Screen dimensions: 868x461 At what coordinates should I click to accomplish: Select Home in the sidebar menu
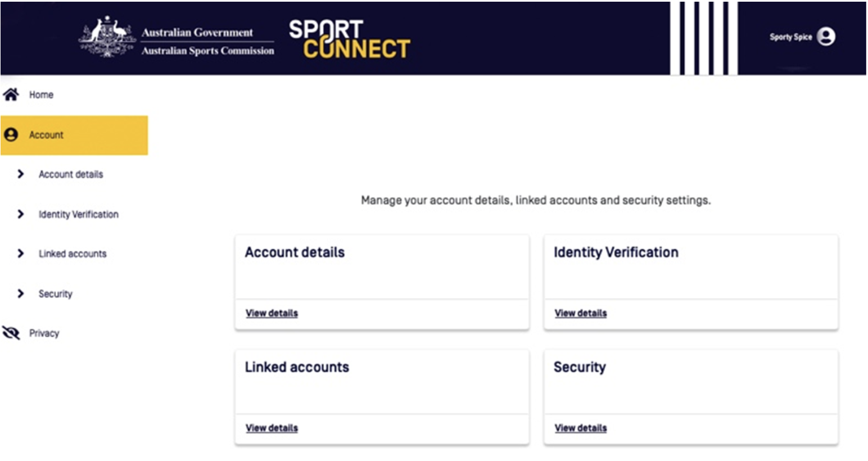tap(41, 95)
